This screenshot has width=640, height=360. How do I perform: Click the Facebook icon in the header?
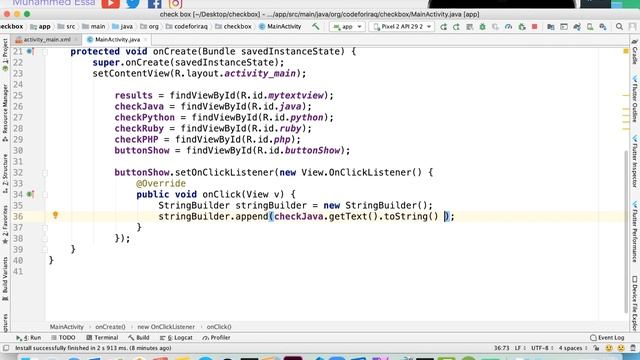(x=154, y=4)
